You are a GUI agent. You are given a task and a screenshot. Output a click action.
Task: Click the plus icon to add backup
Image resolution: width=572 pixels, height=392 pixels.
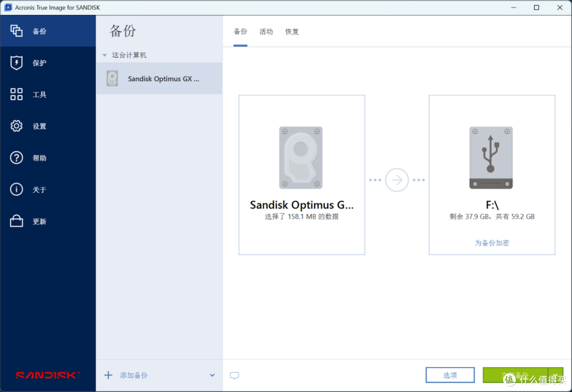tap(109, 375)
